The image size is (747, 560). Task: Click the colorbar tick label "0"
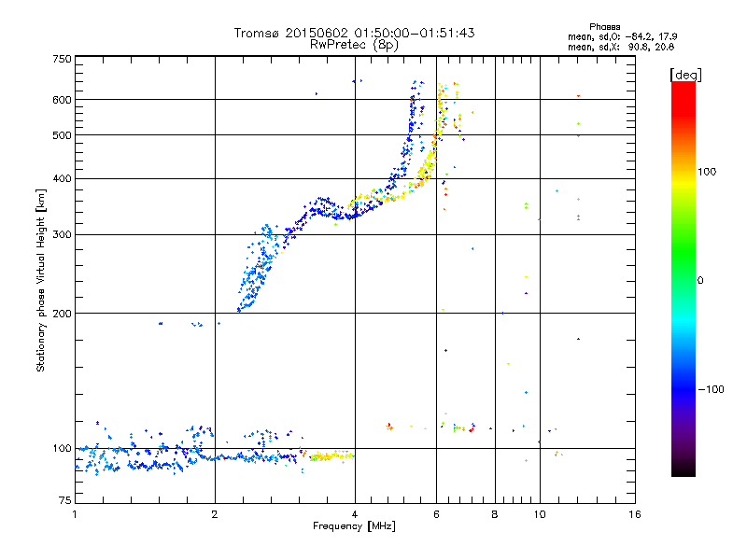700,281
